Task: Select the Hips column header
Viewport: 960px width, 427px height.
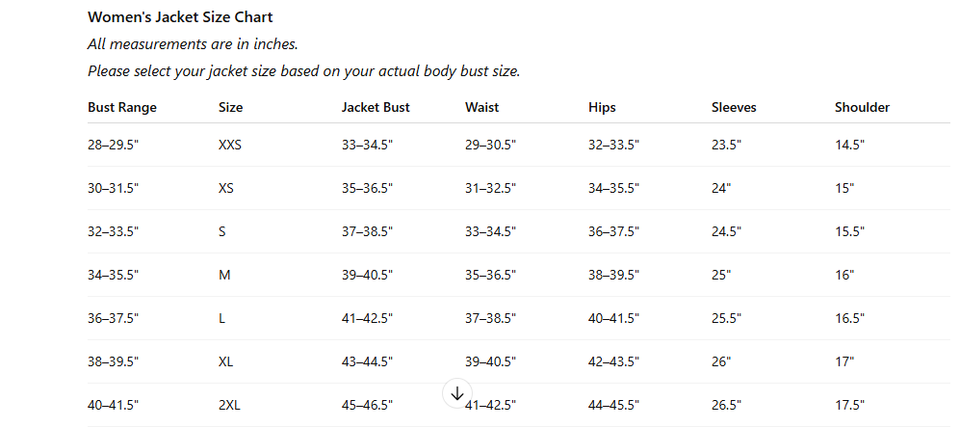Action: pyautogui.click(x=602, y=107)
